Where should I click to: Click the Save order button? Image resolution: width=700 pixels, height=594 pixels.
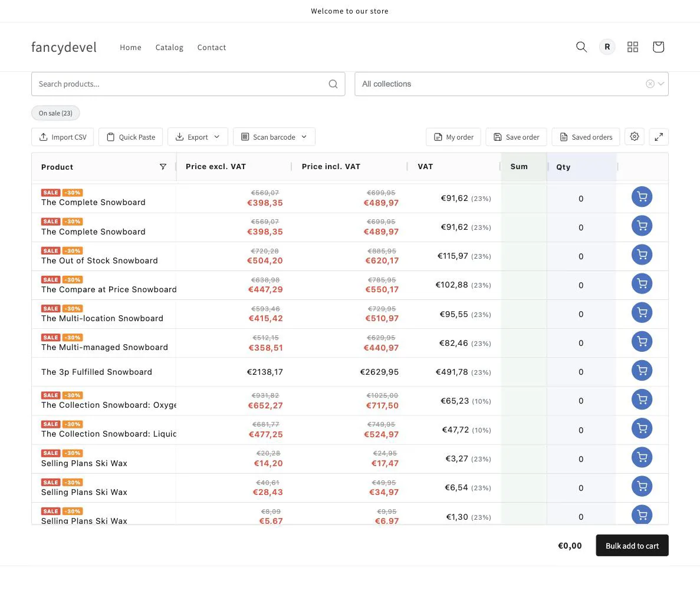(516, 137)
